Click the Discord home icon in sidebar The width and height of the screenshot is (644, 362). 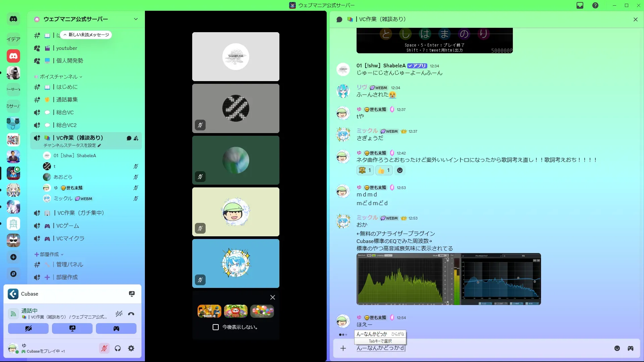tap(13, 19)
